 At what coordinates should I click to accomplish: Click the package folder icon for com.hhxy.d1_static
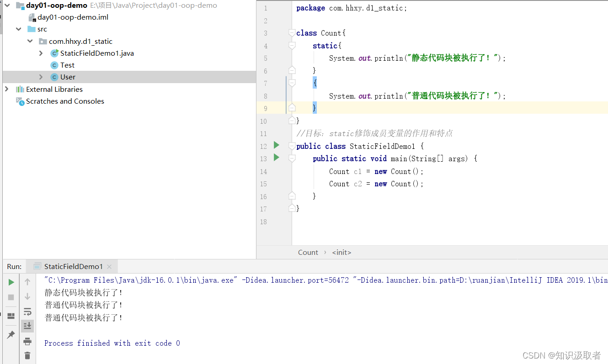tap(43, 41)
